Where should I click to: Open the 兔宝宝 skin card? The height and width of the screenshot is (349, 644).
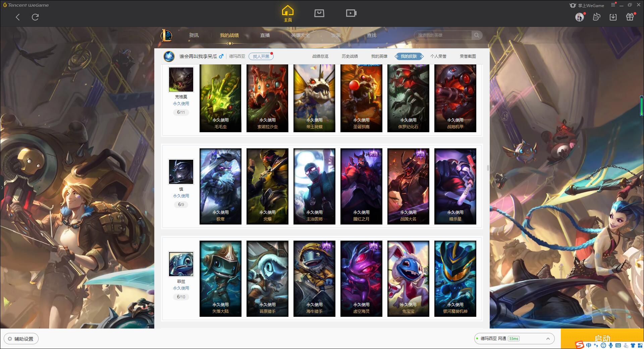coord(408,279)
